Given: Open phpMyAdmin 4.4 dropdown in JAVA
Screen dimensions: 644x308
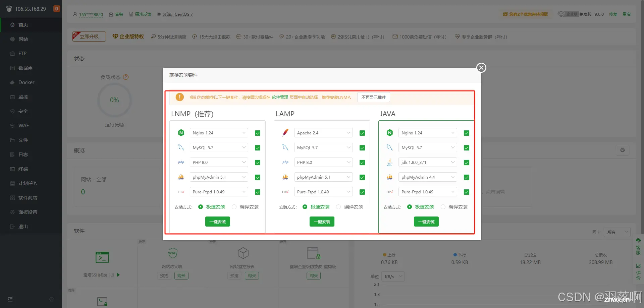Looking at the screenshot, I should pyautogui.click(x=428, y=177).
